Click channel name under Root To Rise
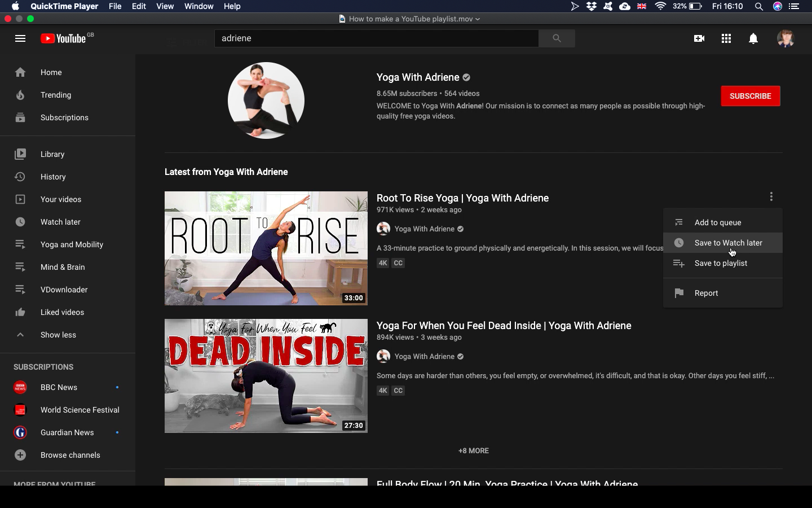 pos(425,229)
